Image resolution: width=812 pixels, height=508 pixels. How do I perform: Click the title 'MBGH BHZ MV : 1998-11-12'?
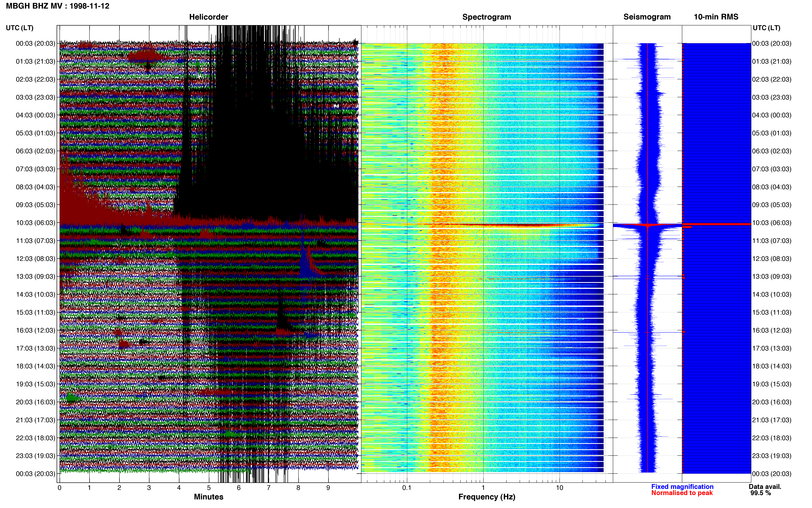coord(58,6)
